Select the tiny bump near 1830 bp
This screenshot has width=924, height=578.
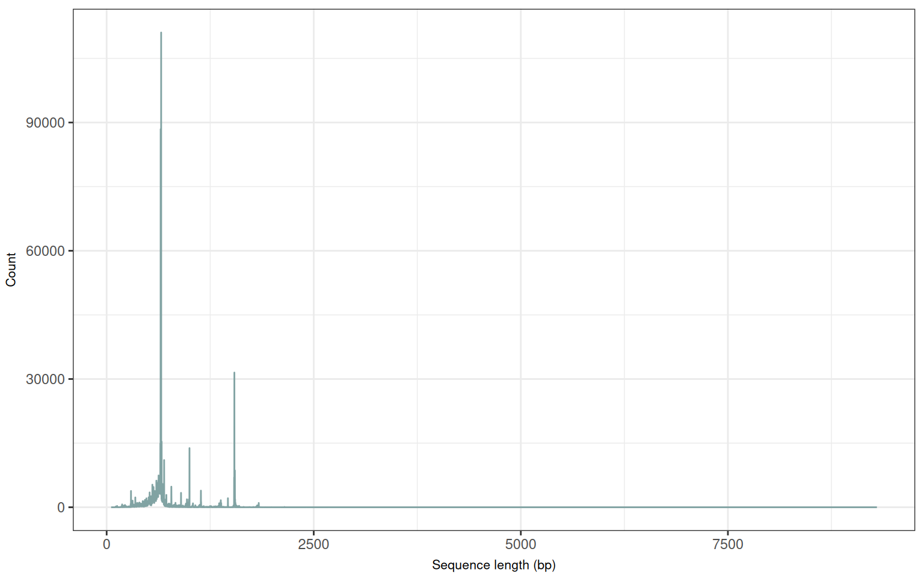[x=258, y=503]
